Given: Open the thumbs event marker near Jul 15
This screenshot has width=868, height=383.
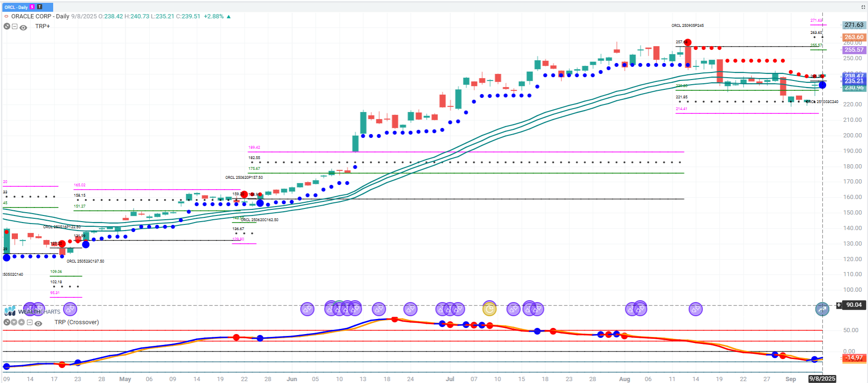Looking at the screenshot, I should [513, 309].
